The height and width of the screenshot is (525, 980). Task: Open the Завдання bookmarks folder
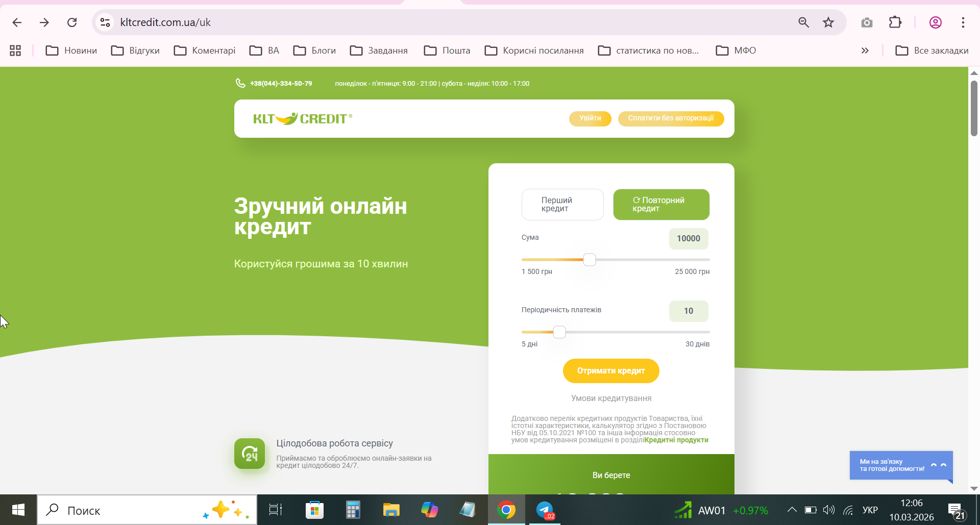(x=379, y=51)
